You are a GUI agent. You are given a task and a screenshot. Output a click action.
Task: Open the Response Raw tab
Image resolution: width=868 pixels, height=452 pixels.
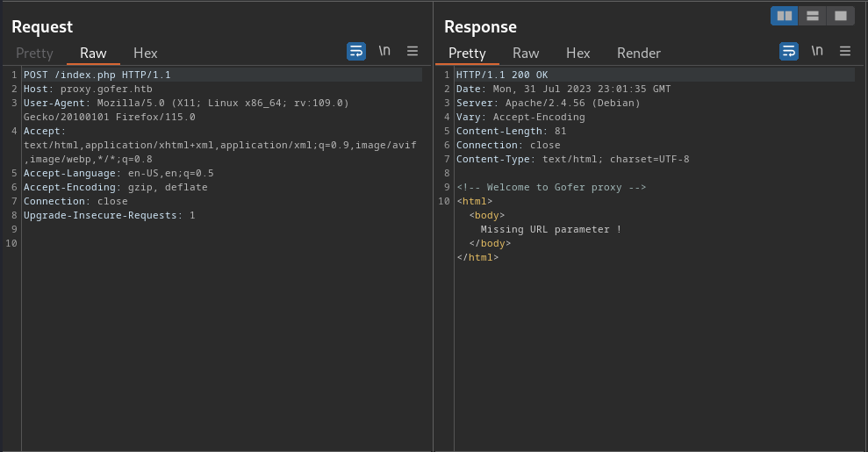point(526,54)
